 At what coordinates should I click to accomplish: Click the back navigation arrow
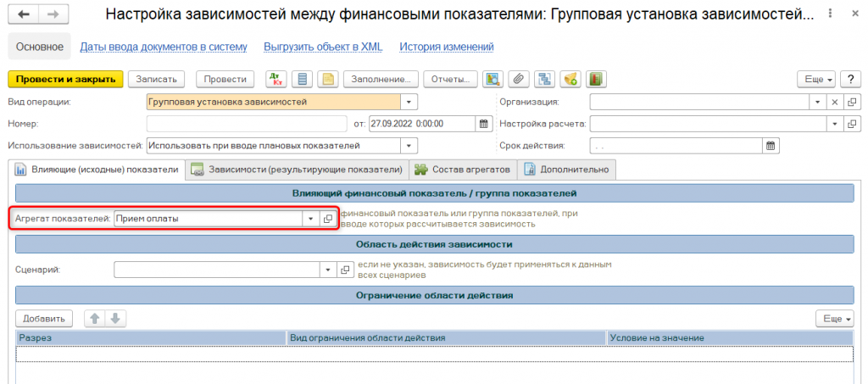pos(24,15)
